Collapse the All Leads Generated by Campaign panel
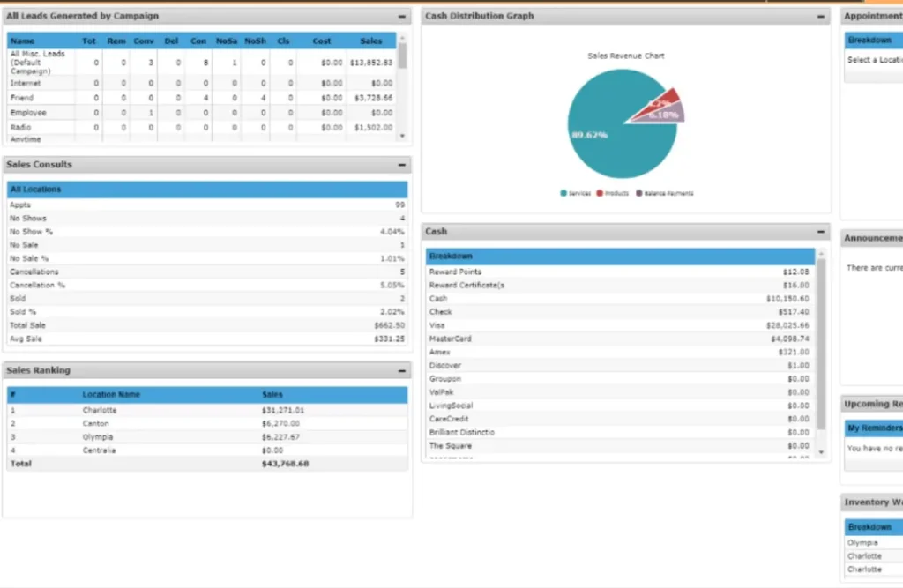The height and width of the screenshot is (588, 903). pos(401,15)
